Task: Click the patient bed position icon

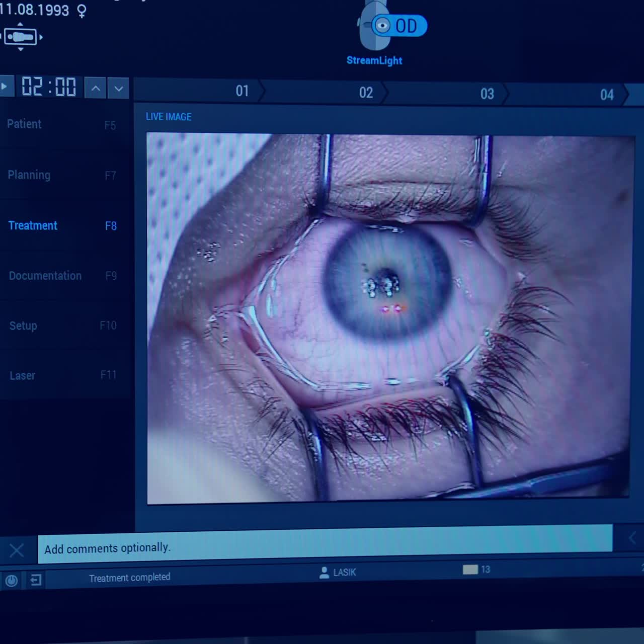Action: pos(21,37)
